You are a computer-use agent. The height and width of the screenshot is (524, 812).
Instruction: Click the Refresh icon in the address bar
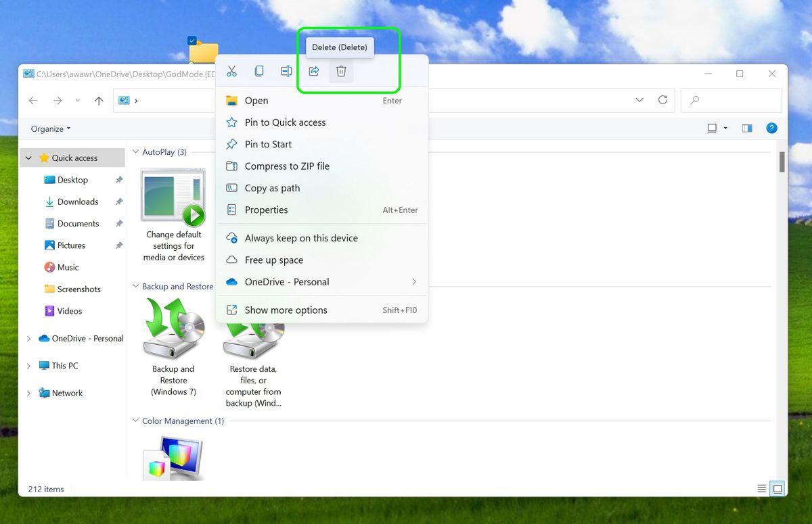click(x=662, y=99)
